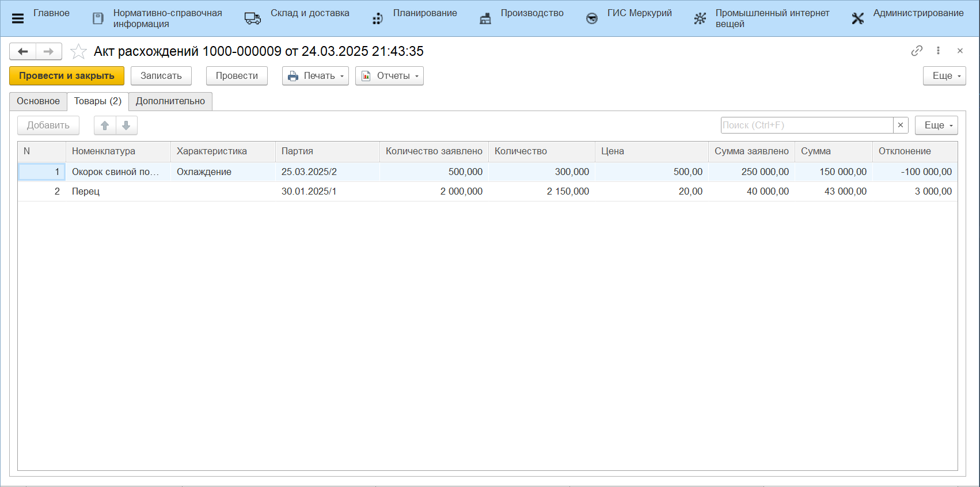980x487 pixels.
Task: Move the row up with arrow icon
Action: pyautogui.click(x=105, y=125)
